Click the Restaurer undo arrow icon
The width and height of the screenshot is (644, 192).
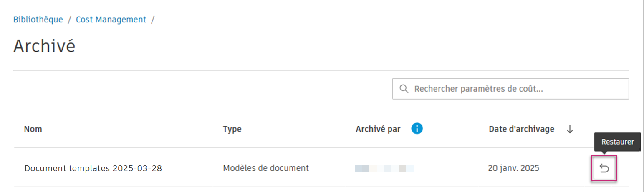[604, 168]
